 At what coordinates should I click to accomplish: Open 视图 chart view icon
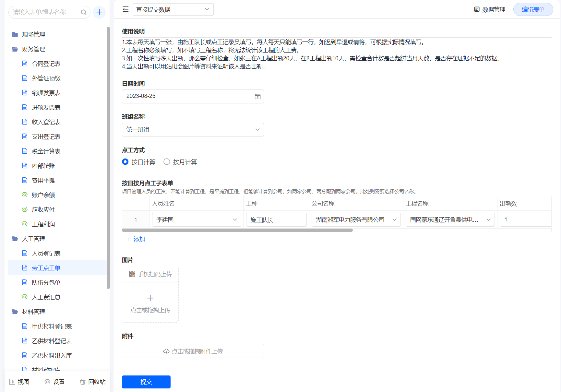[12, 382]
